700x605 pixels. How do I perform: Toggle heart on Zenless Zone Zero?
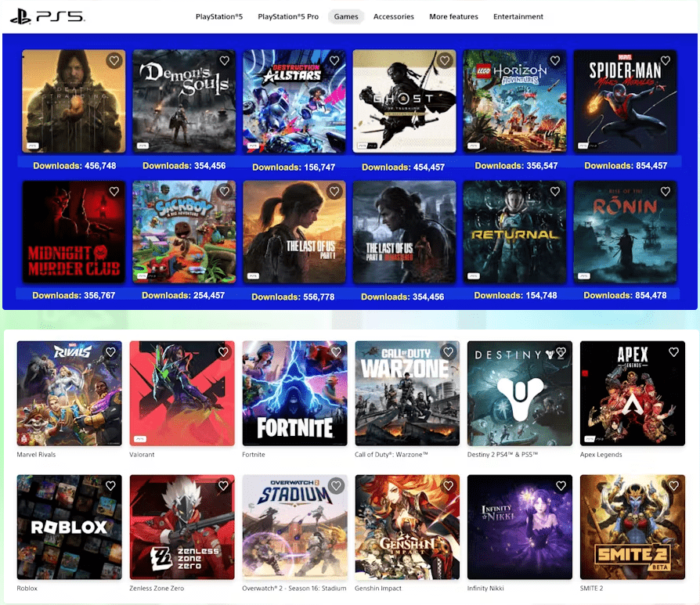coord(223,485)
